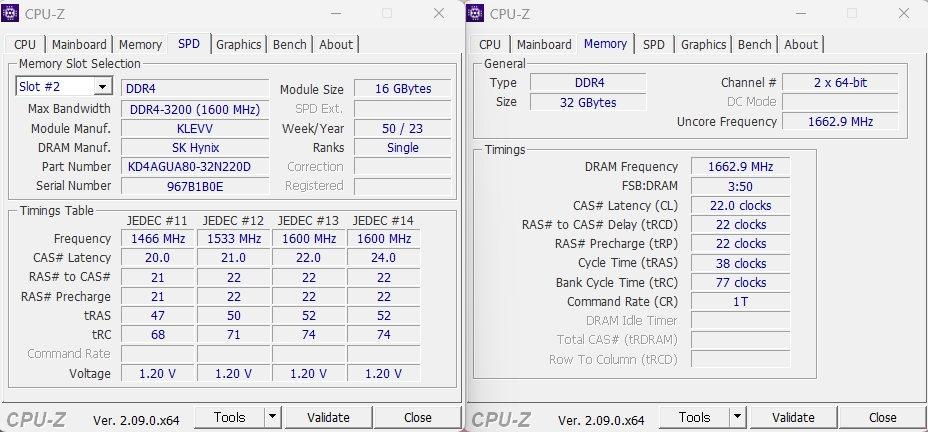The width and height of the screenshot is (928, 432).
Task: Click Tools button in left window
Action: click(x=230, y=417)
